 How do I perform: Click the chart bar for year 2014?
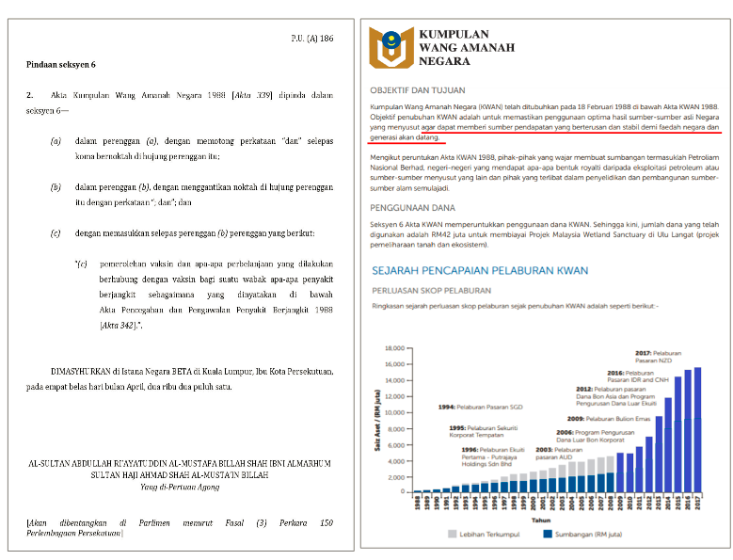coord(668,445)
